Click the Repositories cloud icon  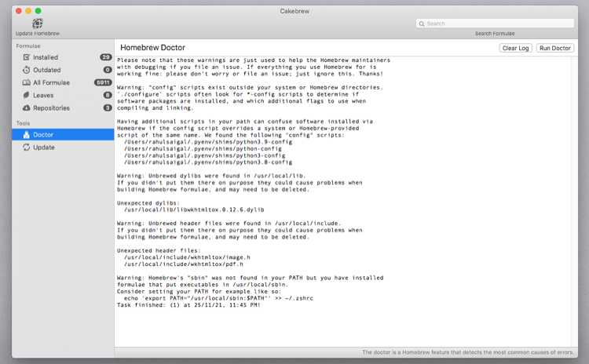26,108
